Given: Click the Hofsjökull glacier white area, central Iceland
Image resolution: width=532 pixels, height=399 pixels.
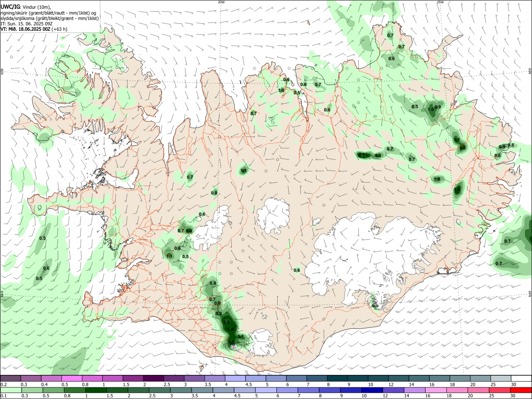Looking at the screenshot, I should tap(273, 216).
